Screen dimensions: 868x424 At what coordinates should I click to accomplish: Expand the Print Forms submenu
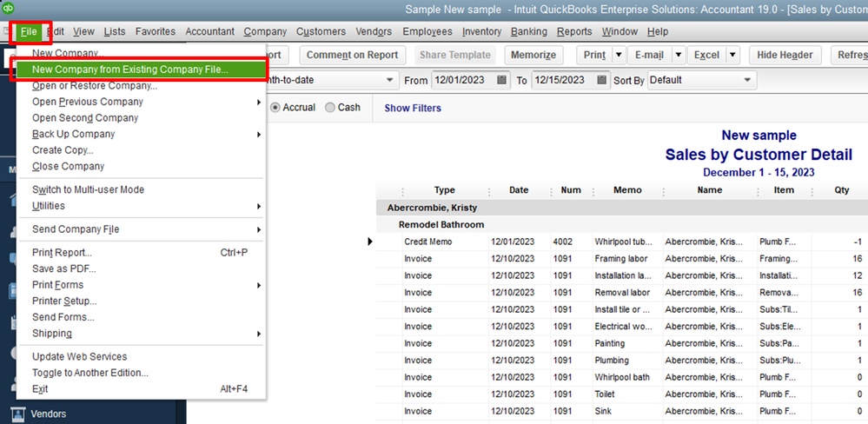pos(259,286)
